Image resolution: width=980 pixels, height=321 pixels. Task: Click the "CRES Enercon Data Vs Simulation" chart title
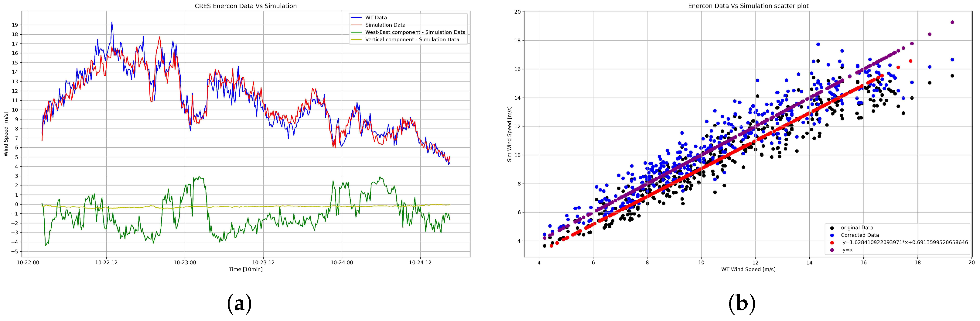point(246,6)
